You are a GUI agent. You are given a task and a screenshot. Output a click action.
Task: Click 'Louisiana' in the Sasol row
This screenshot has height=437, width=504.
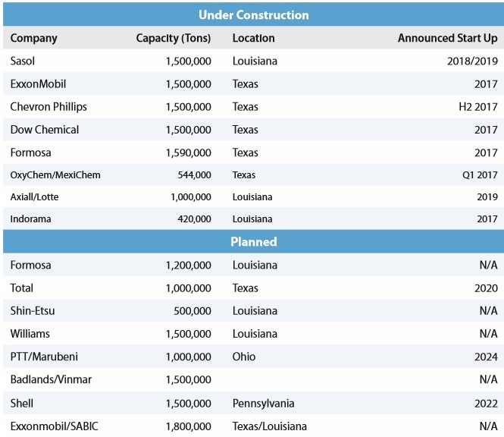[x=255, y=61]
